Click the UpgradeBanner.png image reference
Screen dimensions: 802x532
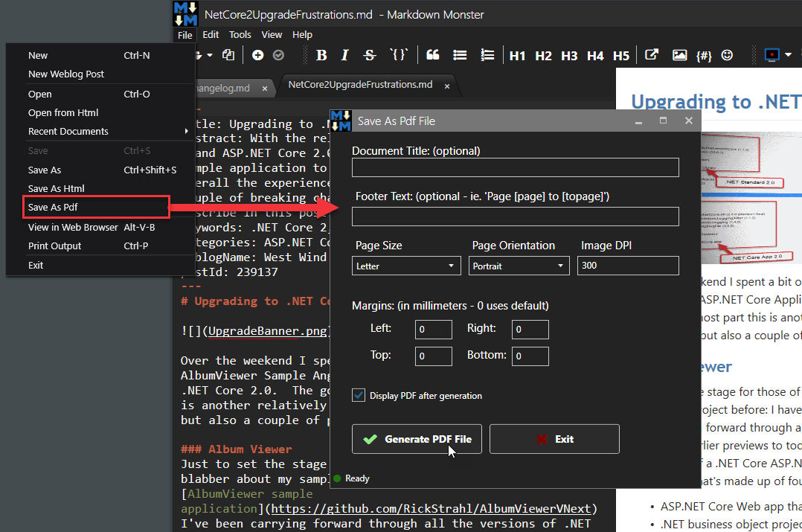pos(268,331)
